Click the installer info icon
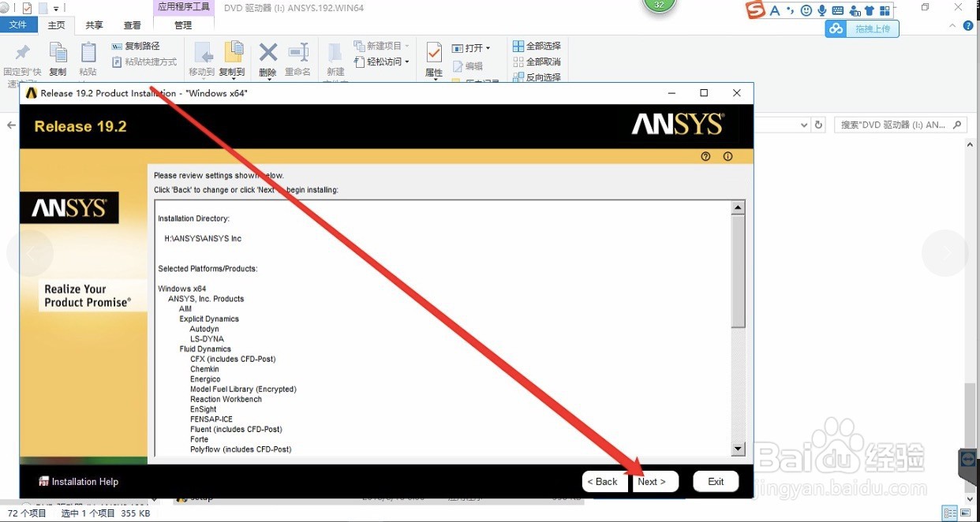The width and height of the screenshot is (980, 522). [x=728, y=156]
